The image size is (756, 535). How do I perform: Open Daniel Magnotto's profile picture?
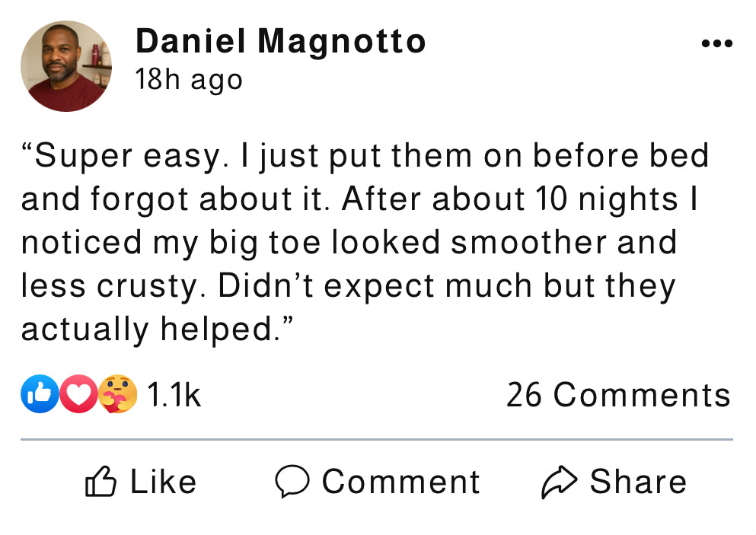coord(66,66)
